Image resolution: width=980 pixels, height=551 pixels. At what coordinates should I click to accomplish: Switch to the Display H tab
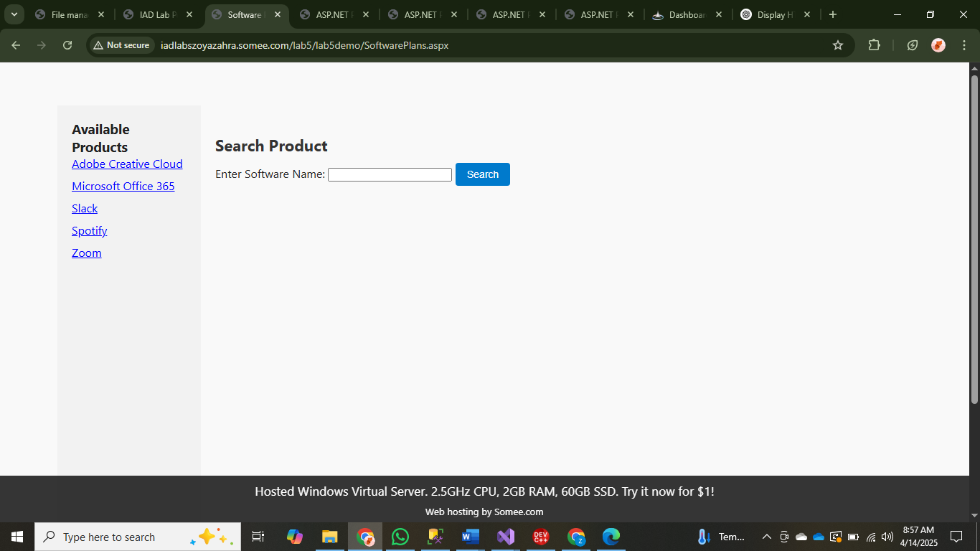click(x=776, y=14)
